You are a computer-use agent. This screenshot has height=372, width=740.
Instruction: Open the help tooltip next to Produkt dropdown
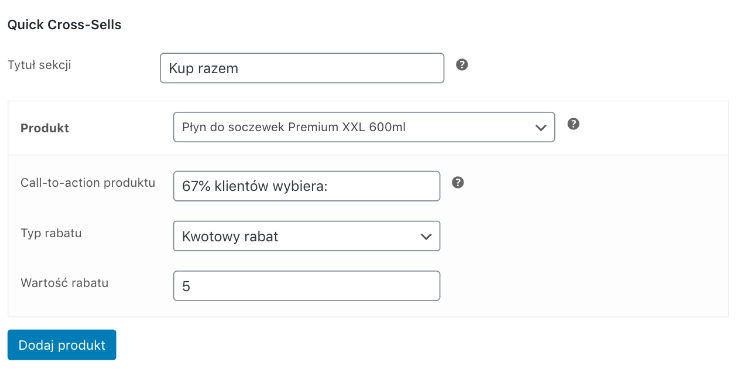573,124
